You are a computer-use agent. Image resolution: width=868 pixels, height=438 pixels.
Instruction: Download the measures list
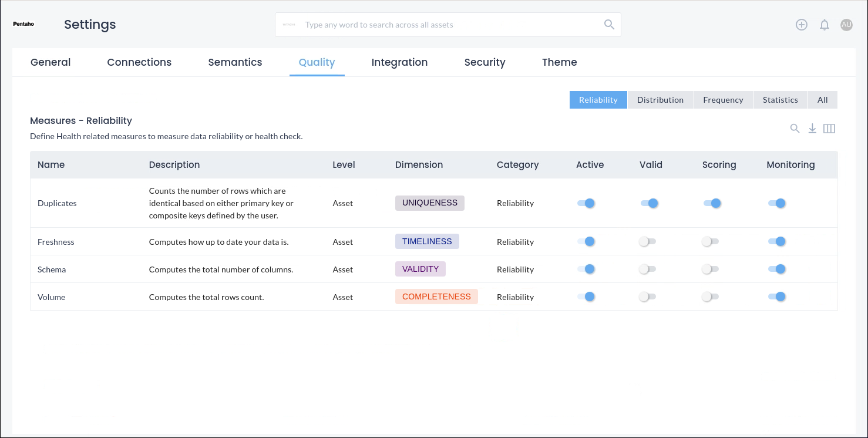point(812,129)
